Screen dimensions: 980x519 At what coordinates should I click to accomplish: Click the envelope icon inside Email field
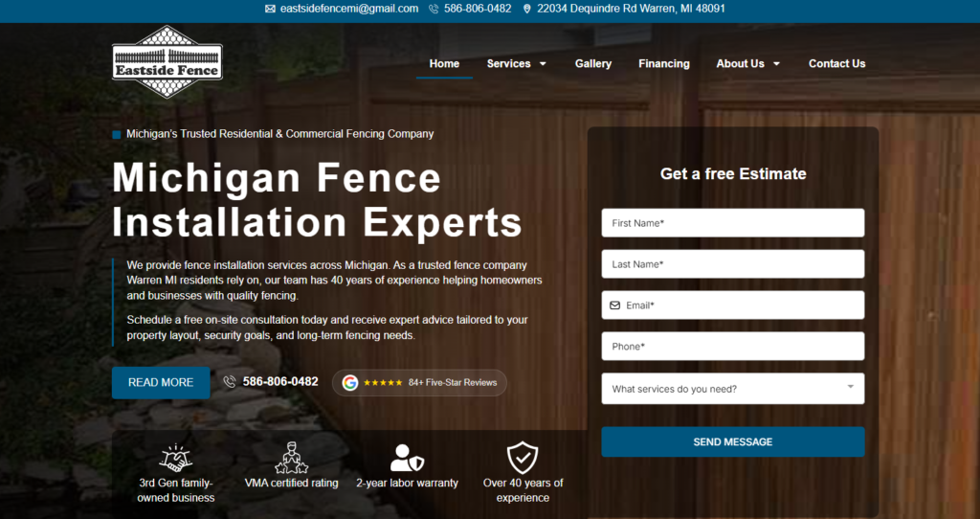(x=615, y=305)
